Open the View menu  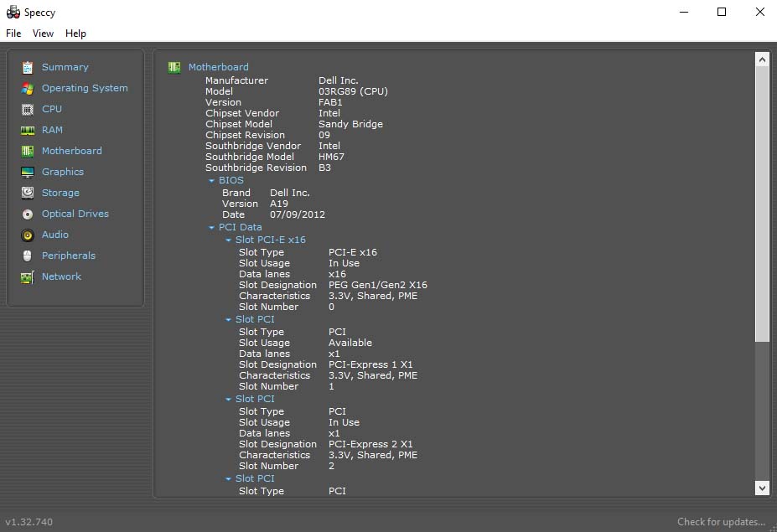[x=43, y=34]
